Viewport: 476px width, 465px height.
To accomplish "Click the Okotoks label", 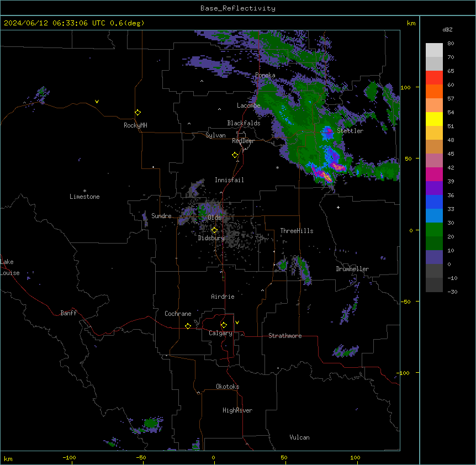I will coord(228,387).
